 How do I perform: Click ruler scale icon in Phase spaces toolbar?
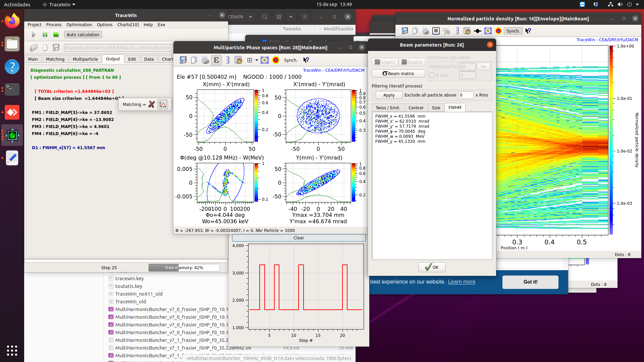[228, 60]
